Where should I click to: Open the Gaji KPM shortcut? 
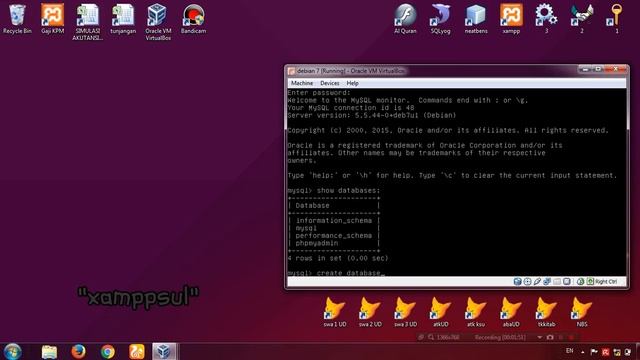point(52,19)
